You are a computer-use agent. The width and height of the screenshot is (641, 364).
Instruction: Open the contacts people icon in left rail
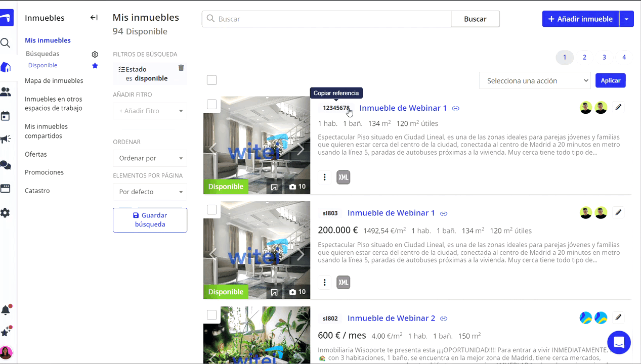tap(6, 92)
